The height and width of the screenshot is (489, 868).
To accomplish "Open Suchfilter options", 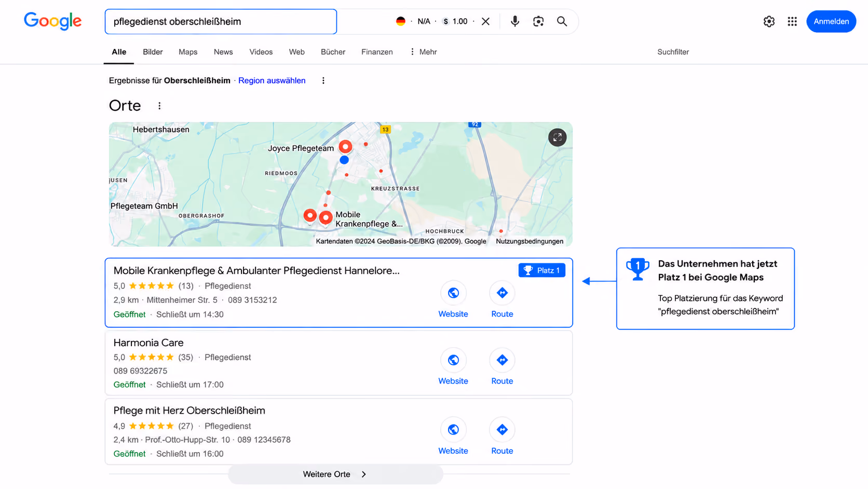I will (673, 52).
